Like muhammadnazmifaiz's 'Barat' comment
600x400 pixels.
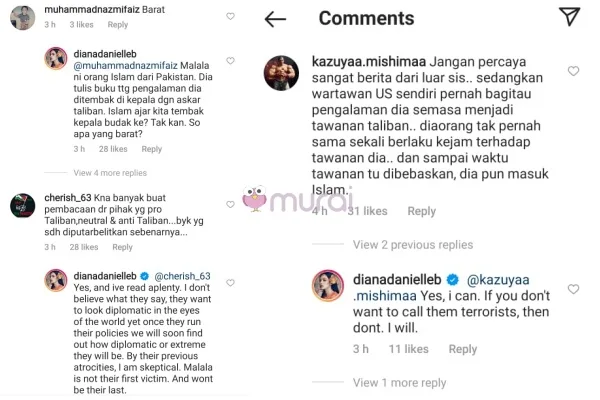[230, 16]
